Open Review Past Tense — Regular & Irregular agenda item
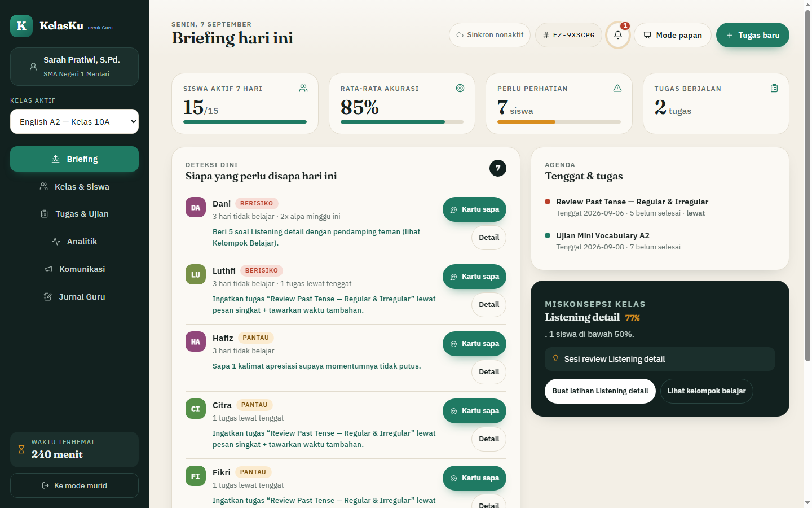This screenshot has height=508, width=812. coord(660,207)
